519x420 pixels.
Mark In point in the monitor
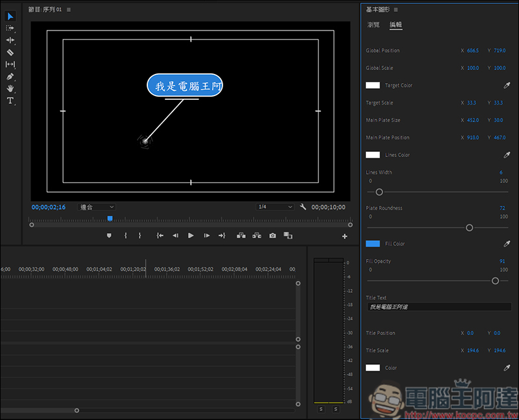tap(125, 236)
